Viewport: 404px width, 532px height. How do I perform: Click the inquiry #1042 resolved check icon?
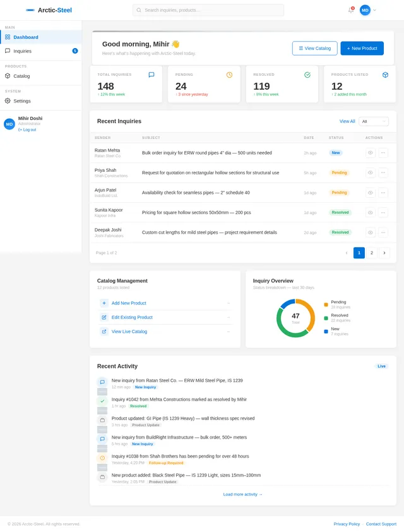tap(102, 401)
